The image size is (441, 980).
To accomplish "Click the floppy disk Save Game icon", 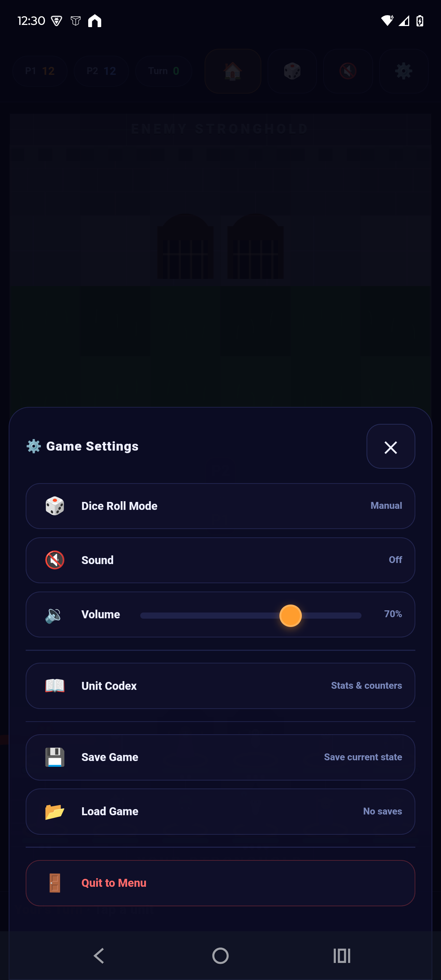I will pyautogui.click(x=55, y=757).
